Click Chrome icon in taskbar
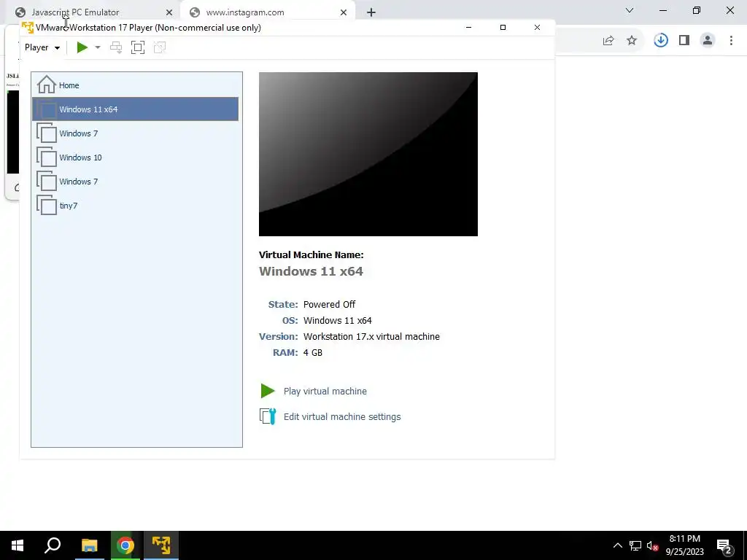Viewport: 747px width, 560px height. pyautogui.click(x=125, y=545)
